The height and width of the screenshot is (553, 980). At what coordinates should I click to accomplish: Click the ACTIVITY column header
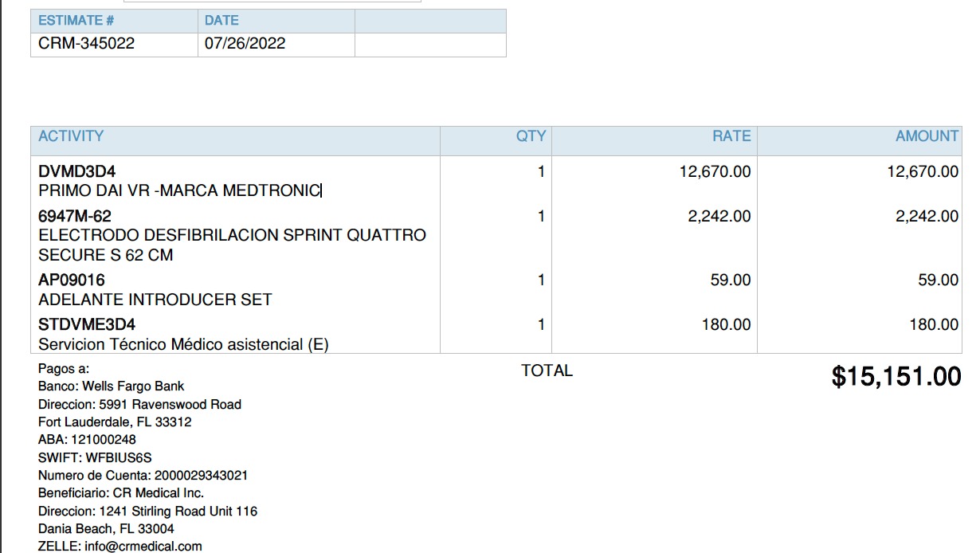pos(71,136)
